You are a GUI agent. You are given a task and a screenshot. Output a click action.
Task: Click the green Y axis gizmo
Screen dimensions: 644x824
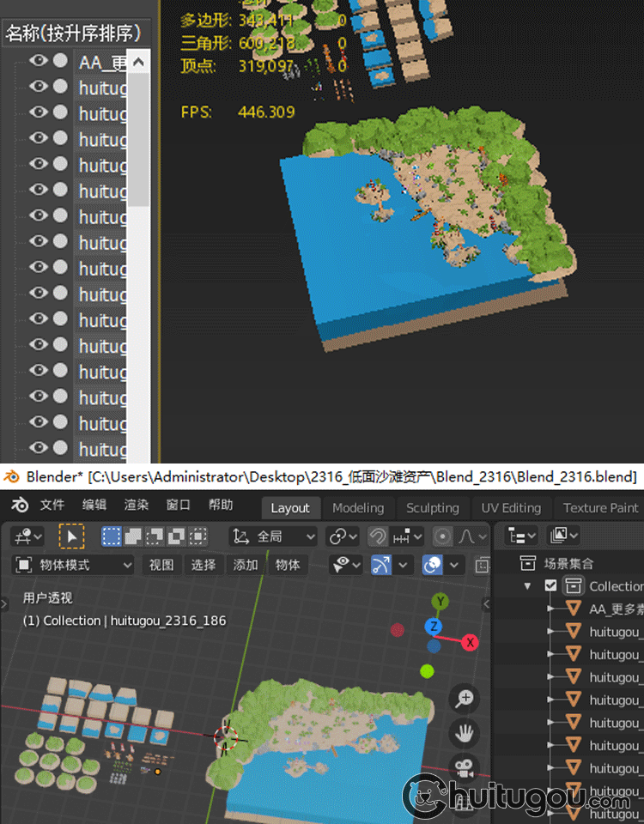coord(440,601)
